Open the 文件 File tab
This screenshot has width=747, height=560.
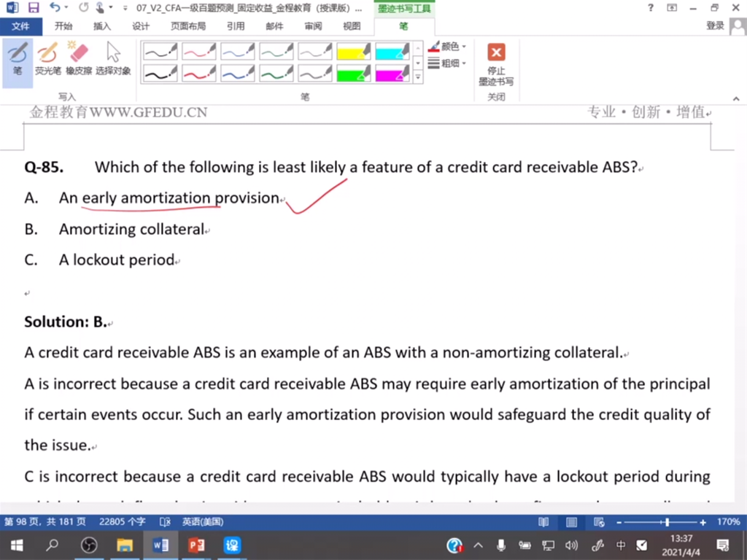[x=21, y=26]
